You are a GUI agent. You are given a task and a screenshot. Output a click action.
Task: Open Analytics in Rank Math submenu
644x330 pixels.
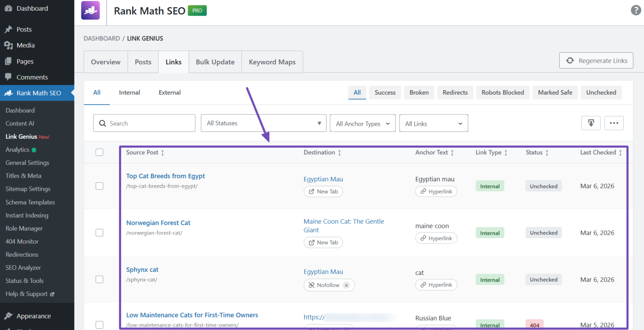pos(17,150)
